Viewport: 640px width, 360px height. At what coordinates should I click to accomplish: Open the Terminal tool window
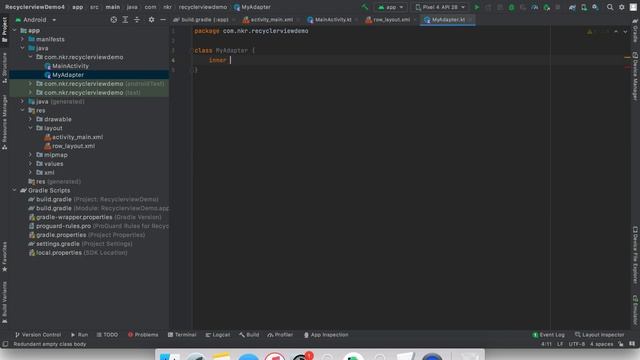tap(182, 335)
